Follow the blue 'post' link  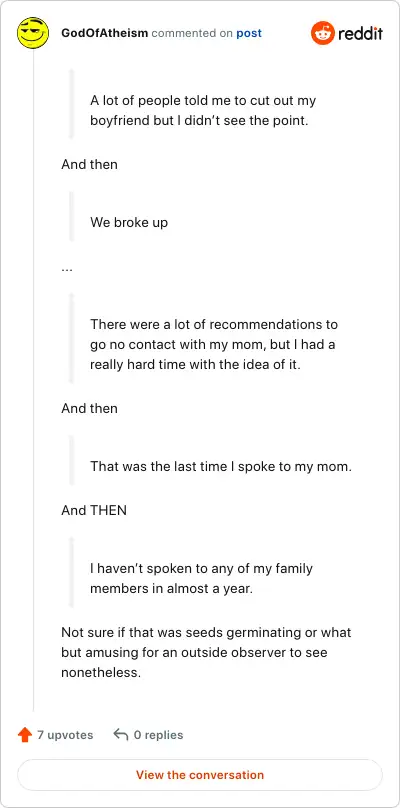249,33
